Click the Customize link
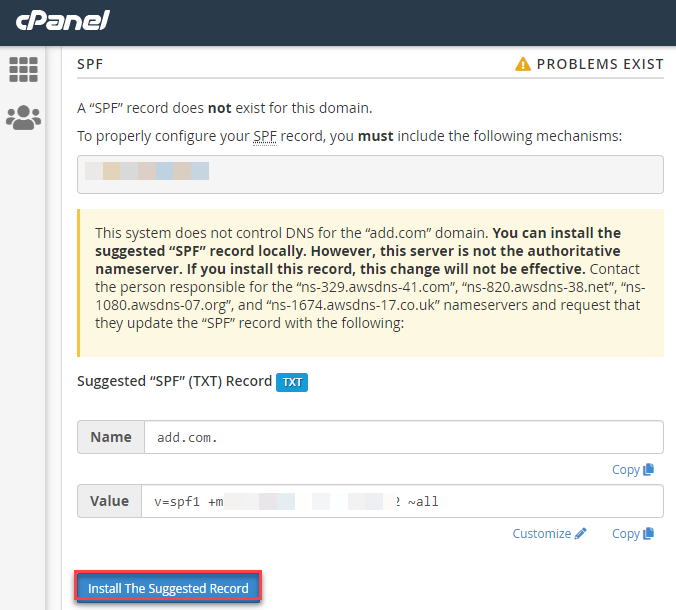This screenshot has width=676, height=610. coord(541,534)
